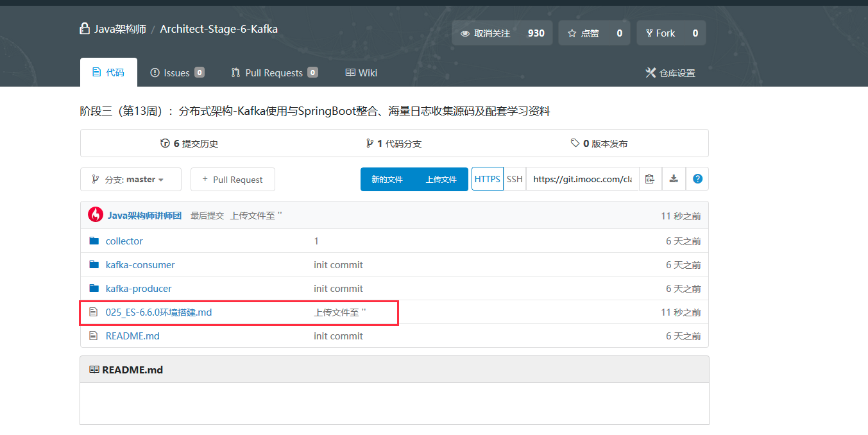Click the fork icon in Fork button
Screen dimensions: 868x435
tap(650, 33)
